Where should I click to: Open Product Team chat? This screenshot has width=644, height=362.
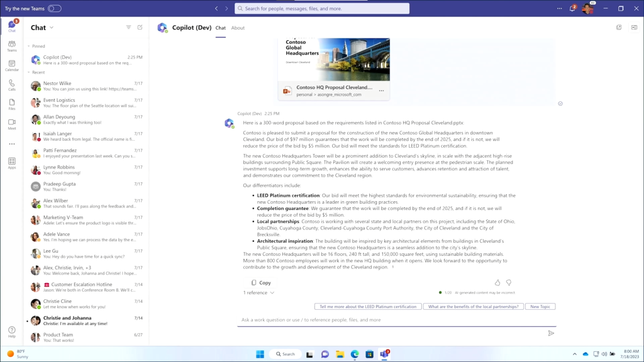87,337
